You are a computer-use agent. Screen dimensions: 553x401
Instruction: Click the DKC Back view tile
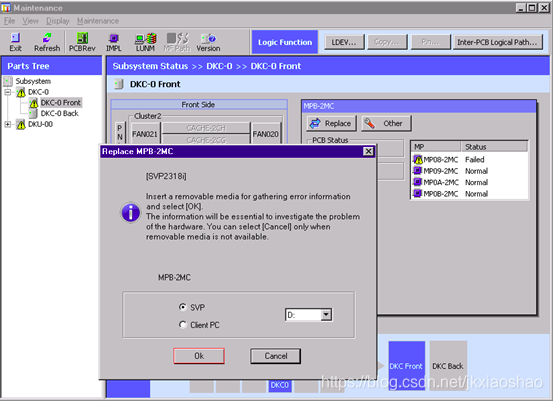pyautogui.click(x=448, y=366)
